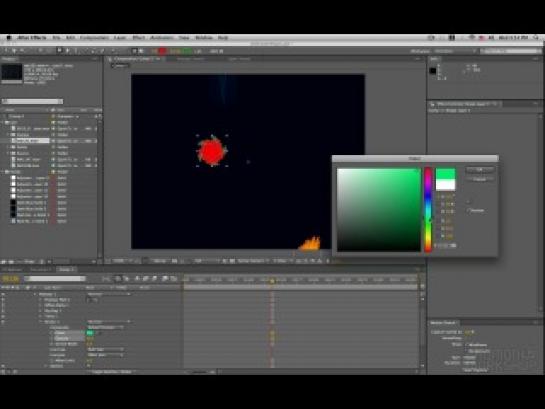Click the Search Help field
The image size is (545, 409).
(x=511, y=51)
